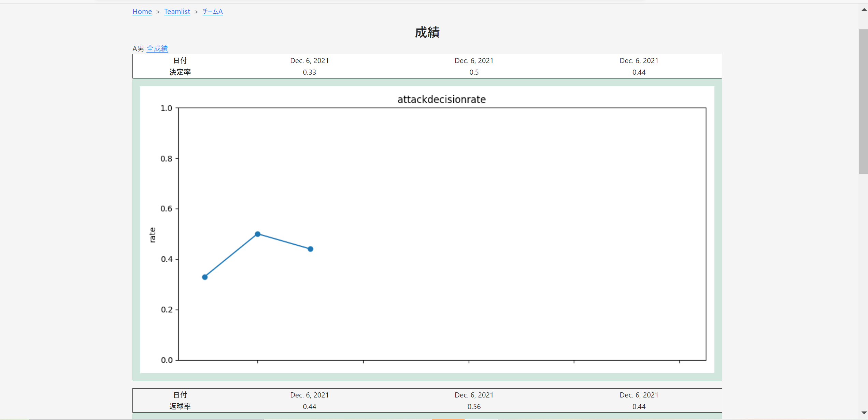Image resolution: width=868 pixels, height=420 pixels.
Task: Click the A男 player name text
Action: [x=138, y=48]
